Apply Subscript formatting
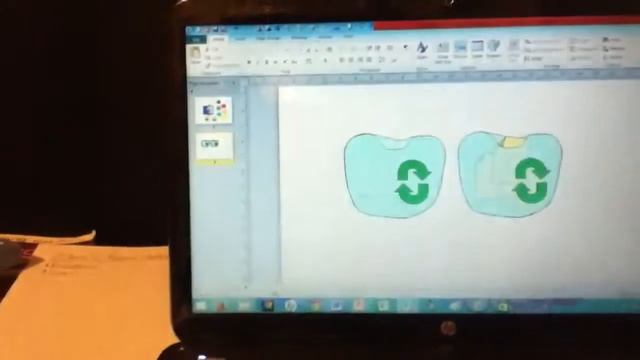The width and height of the screenshot is (640, 360). (276, 62)
